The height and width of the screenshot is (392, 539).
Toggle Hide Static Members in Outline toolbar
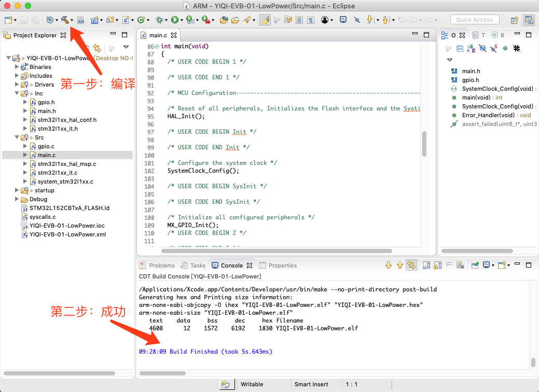point(494,48)
